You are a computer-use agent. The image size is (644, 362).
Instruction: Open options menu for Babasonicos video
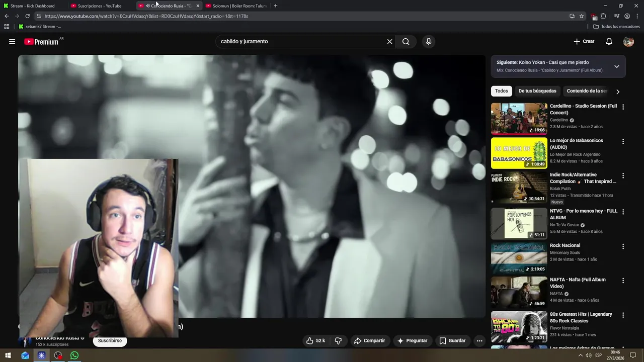623,142
